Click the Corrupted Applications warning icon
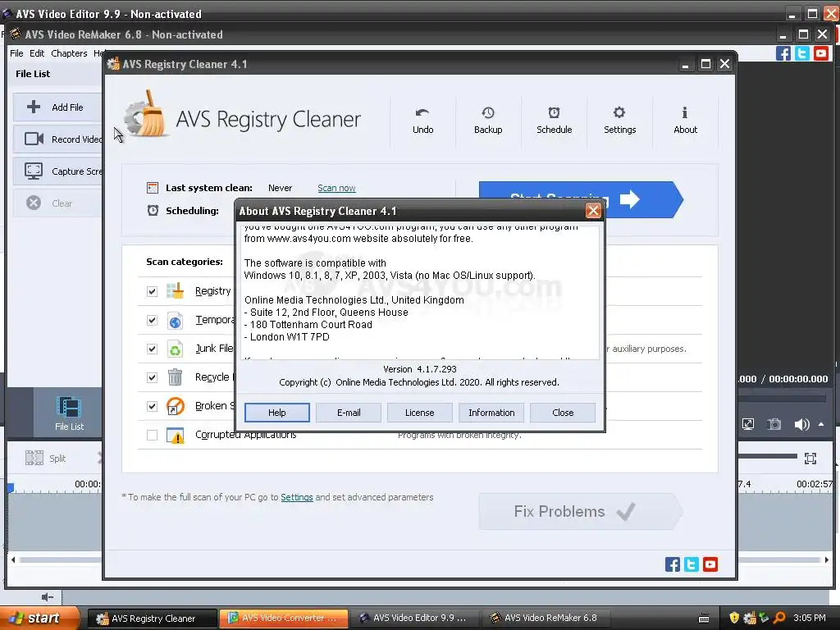Viewport: 840px width, 630px height. (175, 436)
